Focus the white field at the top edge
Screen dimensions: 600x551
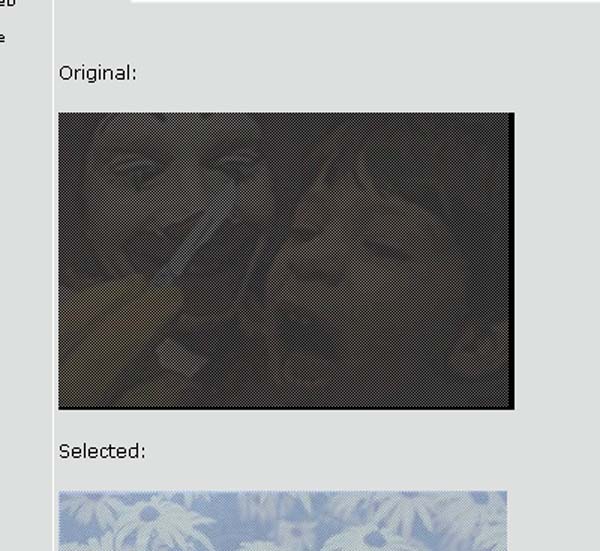pyautogui.click(x=365, y=1)
